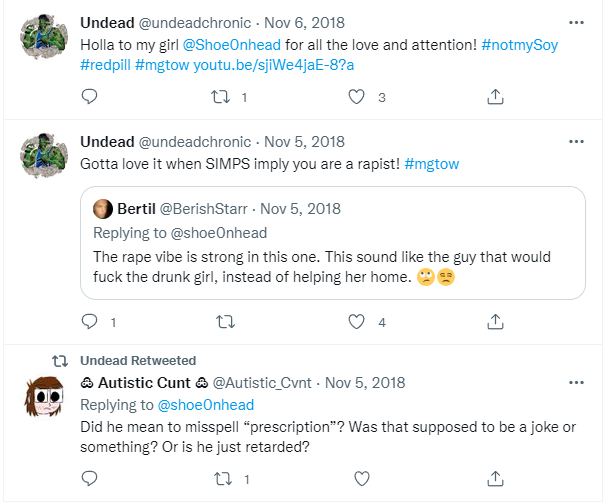Screen dimensions: 609x502
Task: Reply to the Autistic Cvnt tweet
Action: [89, 480]
